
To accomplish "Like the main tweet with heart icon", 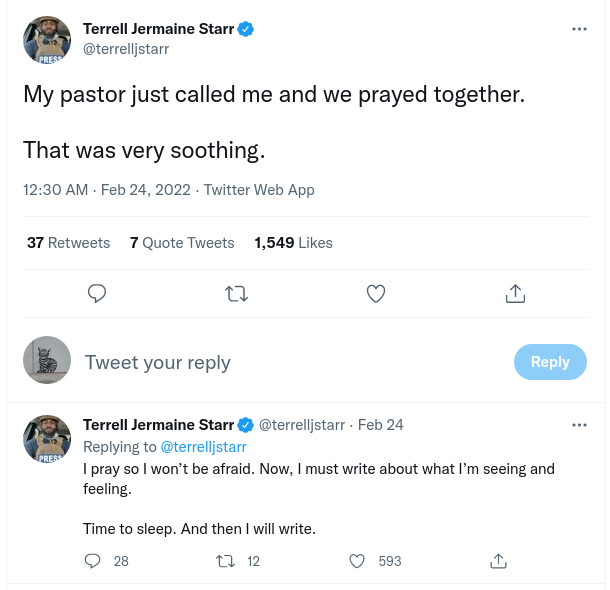I will (376, 294).
